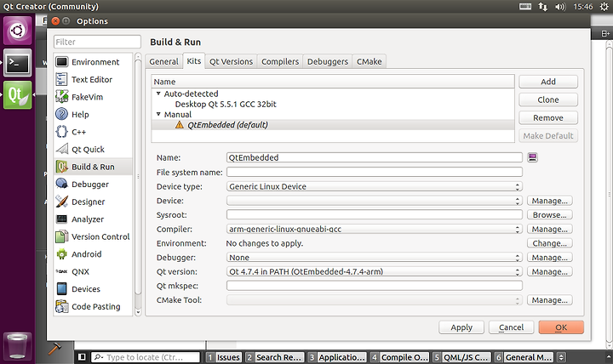The height and width of the screenshot is (364, 613).
Task: Switch to Qt Versions tab
Action: pos(231,61)
